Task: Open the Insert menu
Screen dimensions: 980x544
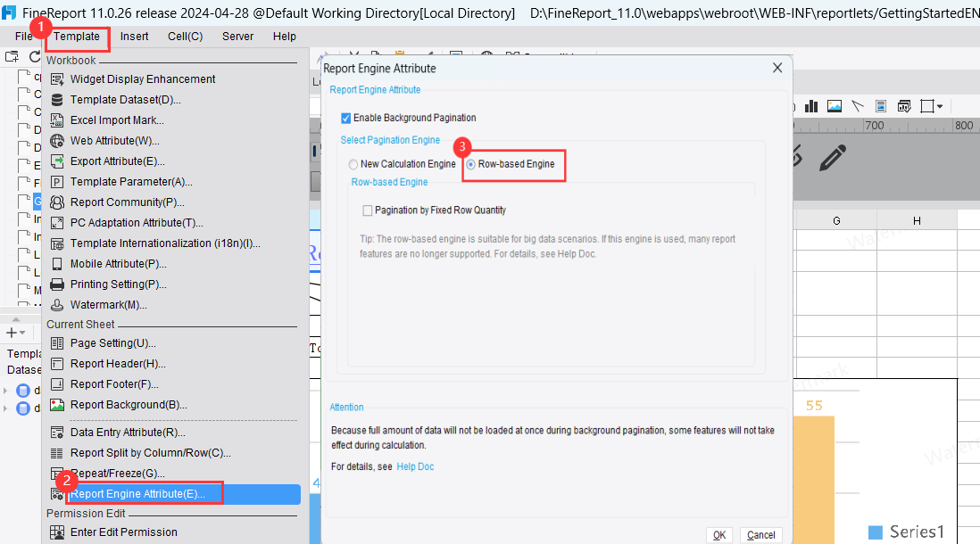Action: (x=134, y=37)
